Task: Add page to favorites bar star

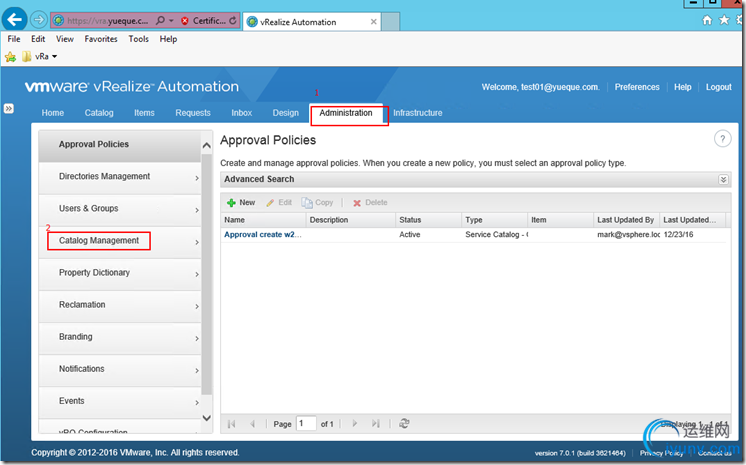Action: [10, 57]
